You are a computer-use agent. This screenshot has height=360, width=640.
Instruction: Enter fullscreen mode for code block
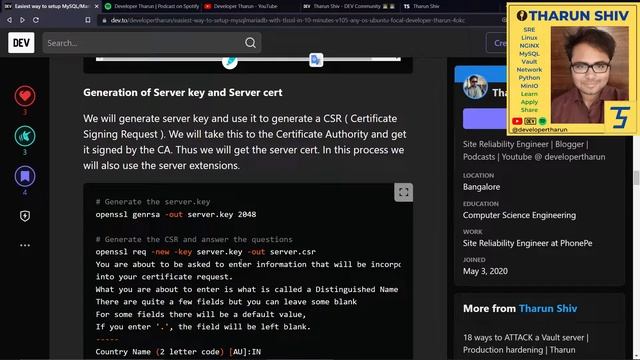404,192
